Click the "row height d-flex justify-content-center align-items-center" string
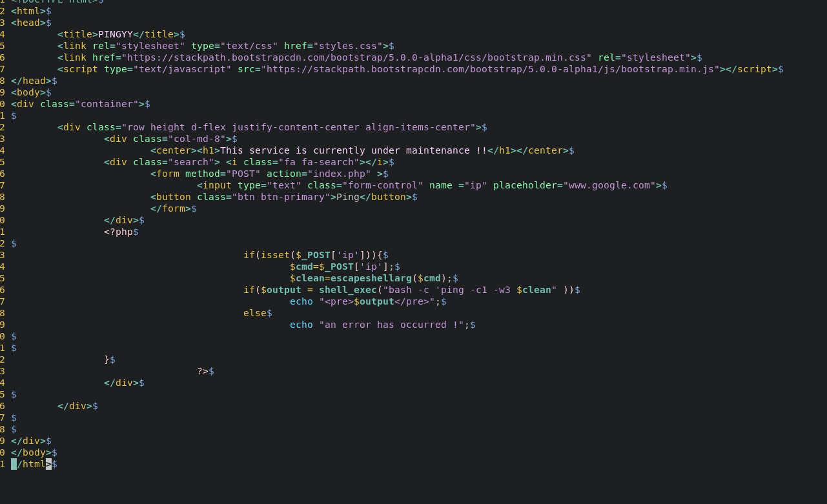827x504 pixels. [x=298, y=127]
